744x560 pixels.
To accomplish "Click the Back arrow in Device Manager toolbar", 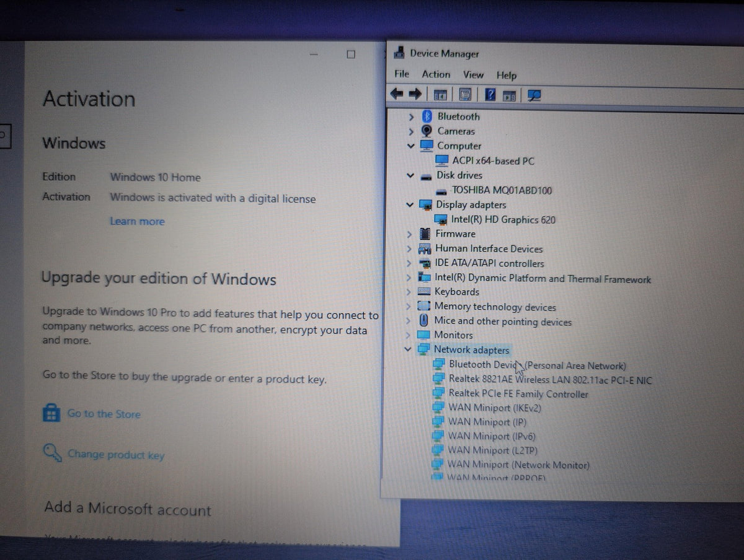I will click(x=397, y=94).
